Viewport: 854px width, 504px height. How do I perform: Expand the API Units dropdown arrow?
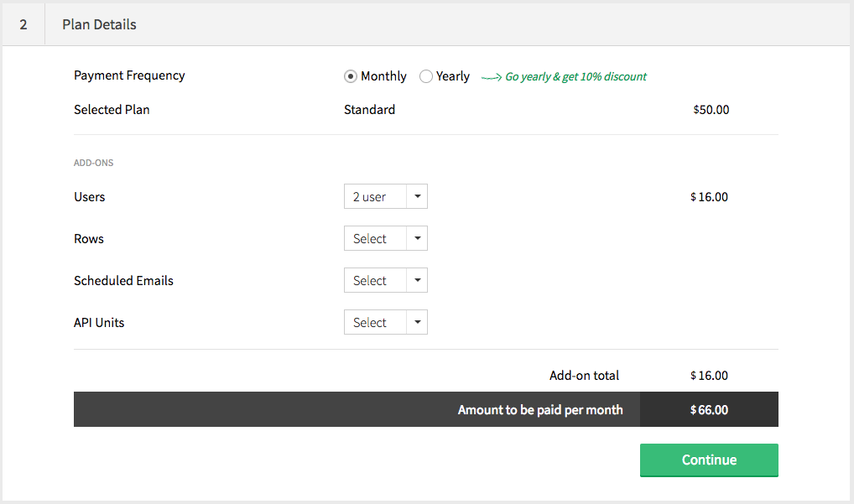(417, 323)
